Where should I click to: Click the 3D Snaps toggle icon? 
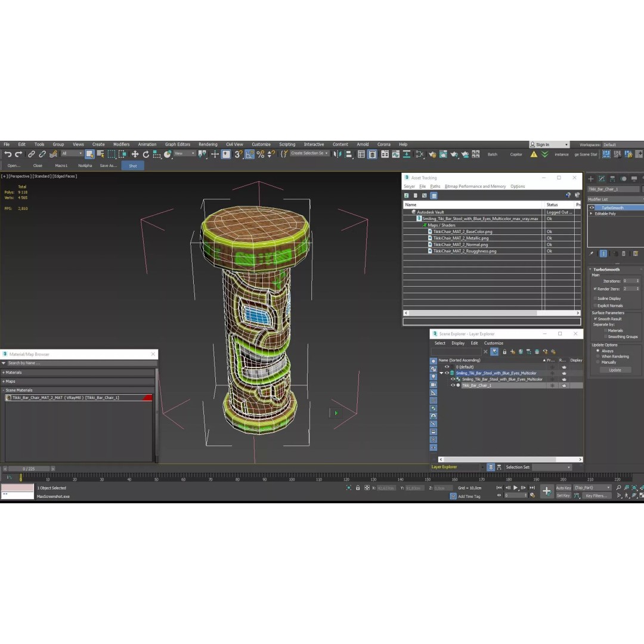pos(238,154)
